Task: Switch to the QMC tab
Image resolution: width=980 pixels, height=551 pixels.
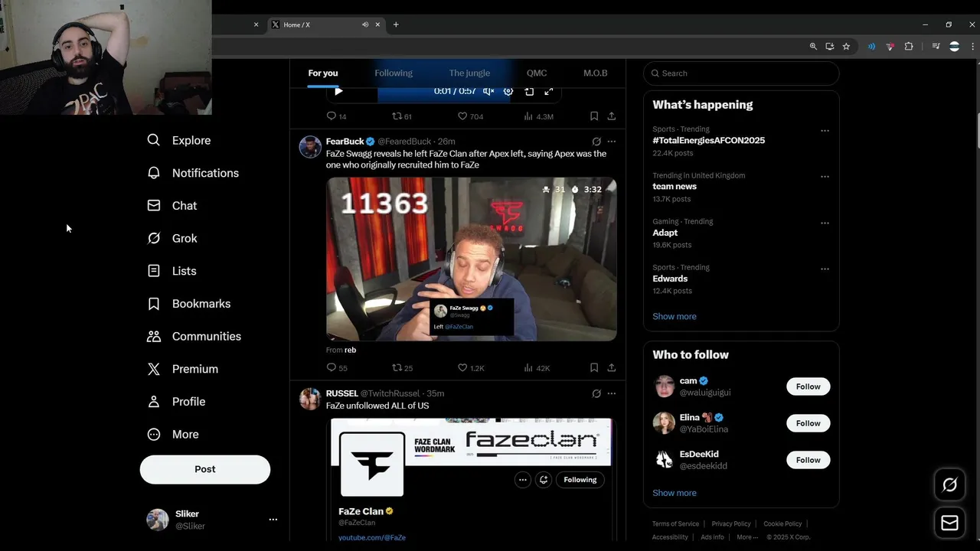Action: (x=537, y=73)
